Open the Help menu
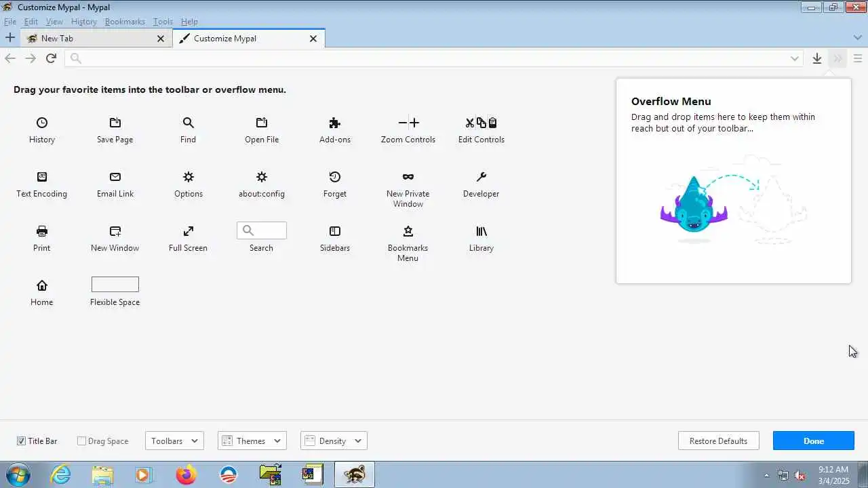The height and width of the screenshot is (488, 868). click(x=189, y=22)
